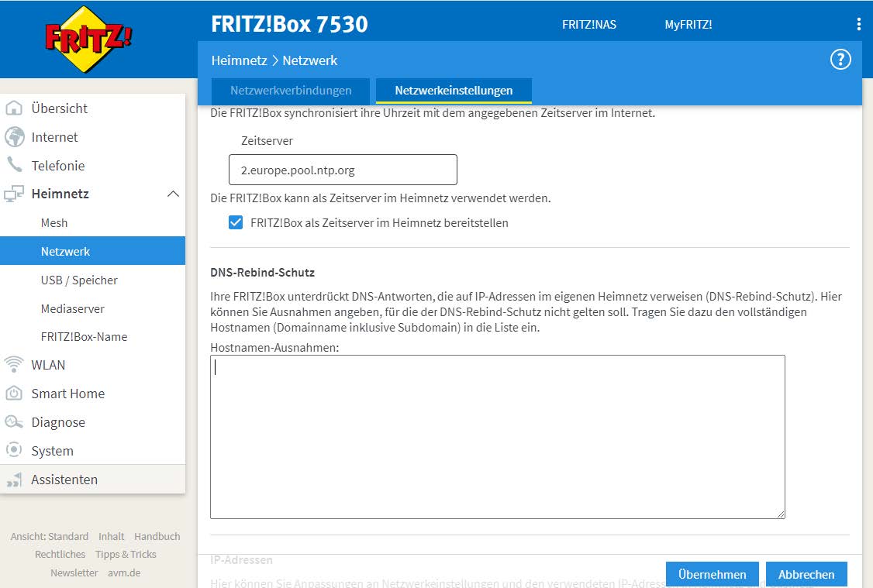The height and width of the screenshot is (588, 873).
Task: Click the System icon in sidebar
Action: 14,451
